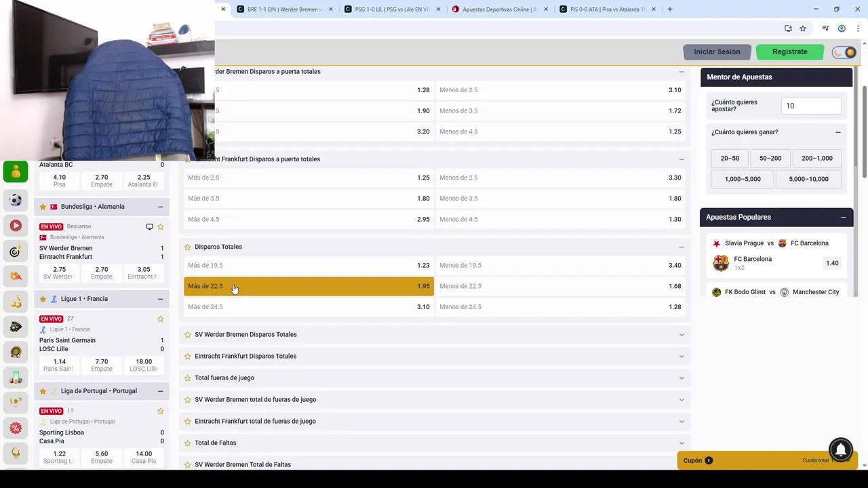Expand SV Werder Bremen Disparos Totales

click(x=682, y=334)
